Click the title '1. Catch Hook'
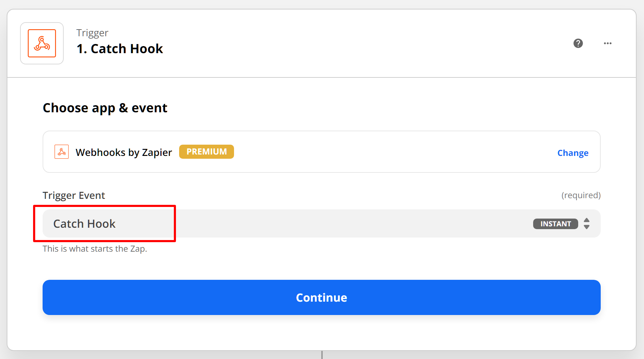The width and height of the screenshot is (644, 359). pyautogui.click(x=120, y=48)
